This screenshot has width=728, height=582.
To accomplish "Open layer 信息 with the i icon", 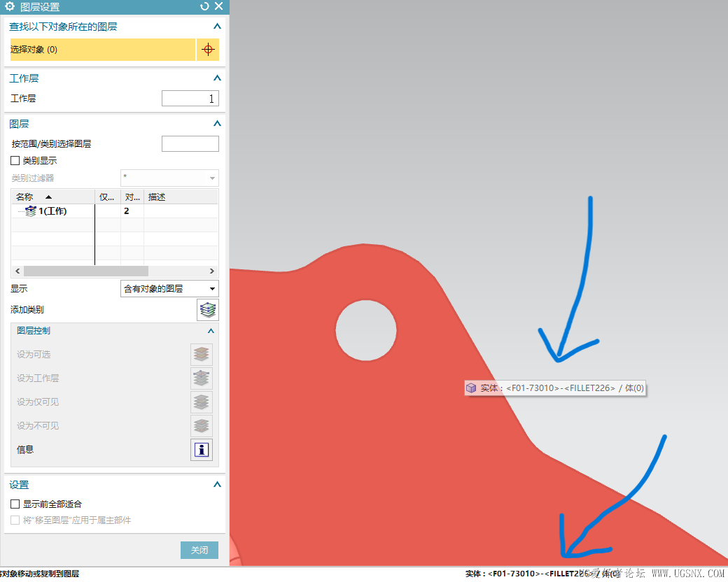I will pyautogui.click(x=202, y=450).
